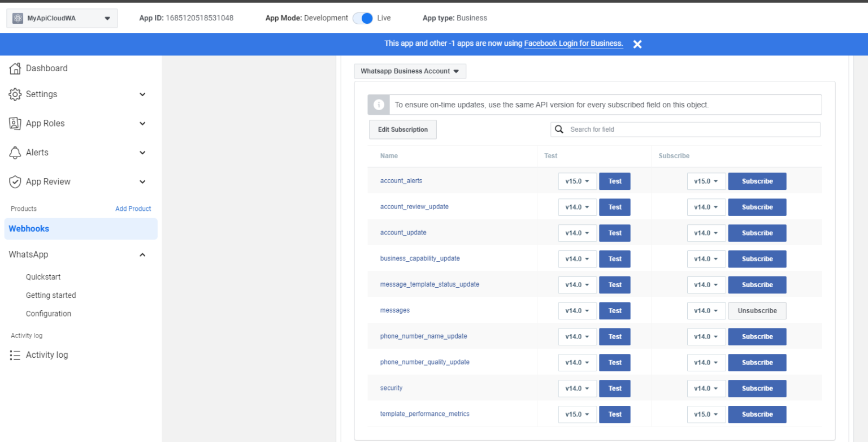Expand the Settings menu chevron

tap(142, 94)
